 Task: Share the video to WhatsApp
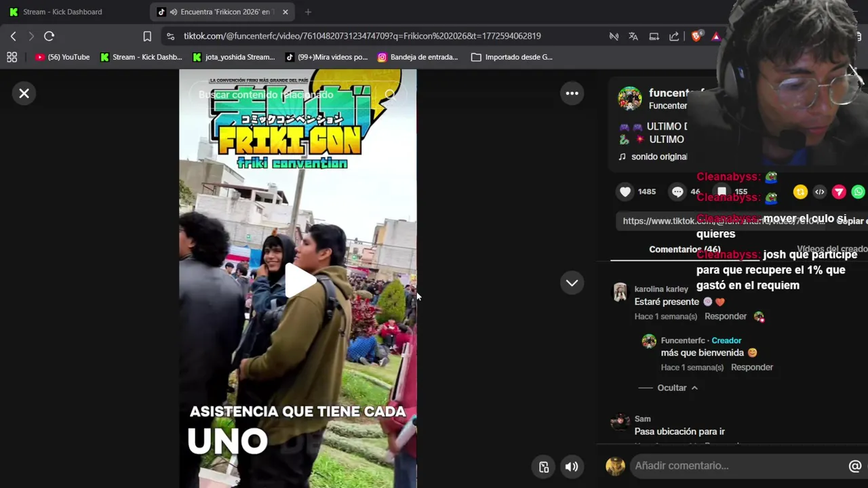point(859,192)
